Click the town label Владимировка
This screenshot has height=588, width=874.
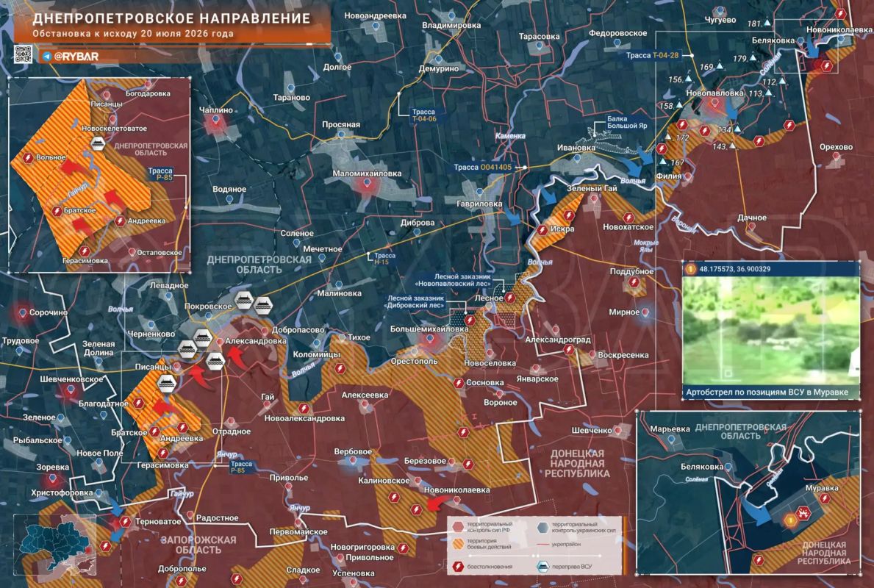click(451, 25)
